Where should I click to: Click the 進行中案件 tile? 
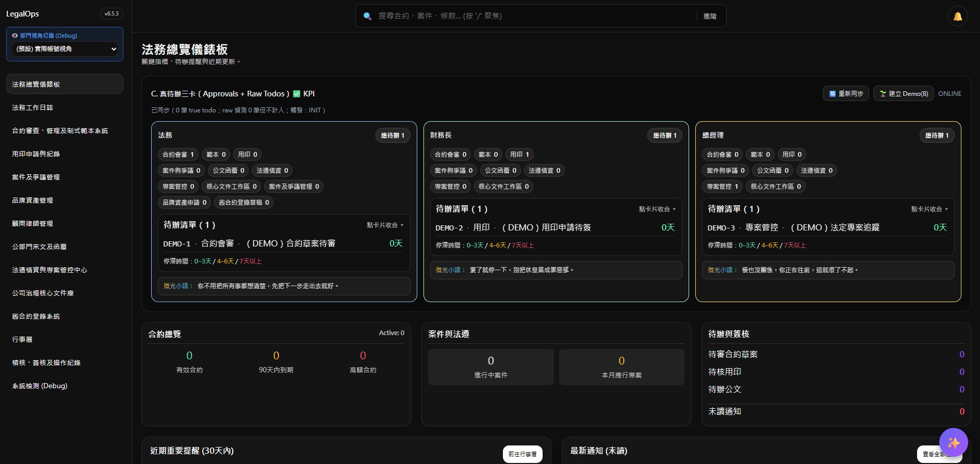[491, 367]
